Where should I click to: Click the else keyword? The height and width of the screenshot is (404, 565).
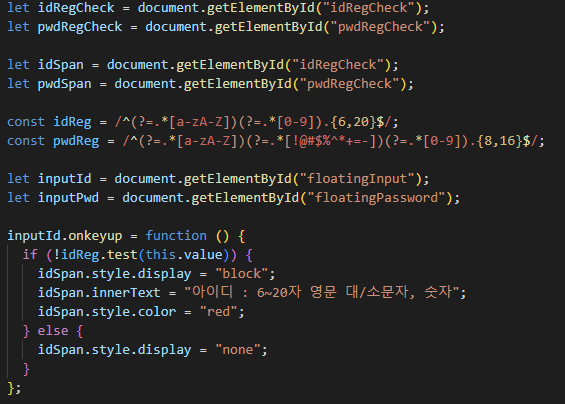(x=53, y=331)
